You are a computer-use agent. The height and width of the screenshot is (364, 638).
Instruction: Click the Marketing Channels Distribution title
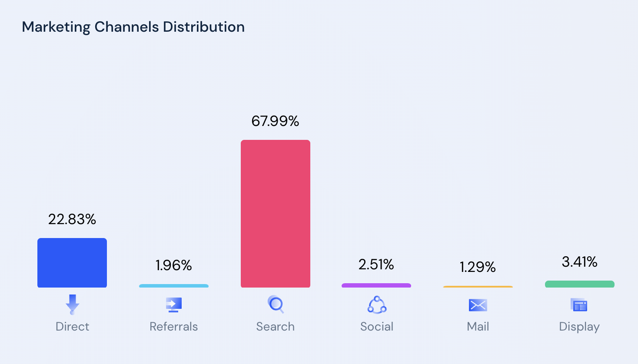click(x=133, y=27)
